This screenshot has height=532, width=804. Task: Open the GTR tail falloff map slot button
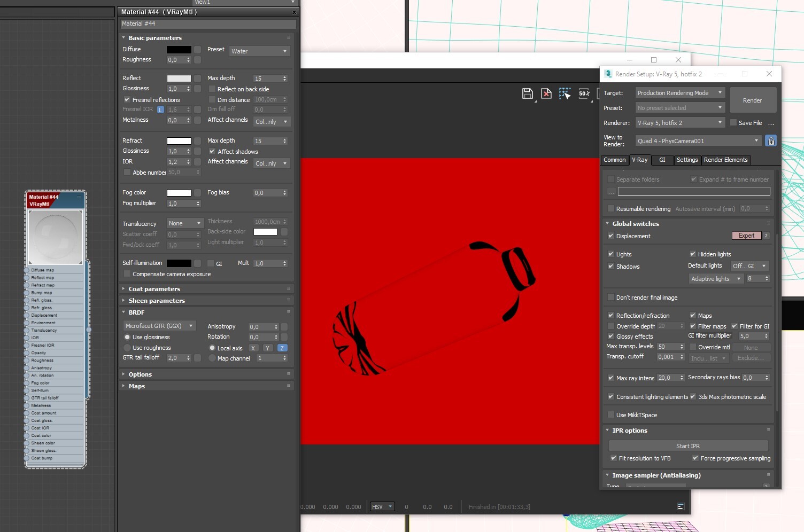click(x=198, y=358)
